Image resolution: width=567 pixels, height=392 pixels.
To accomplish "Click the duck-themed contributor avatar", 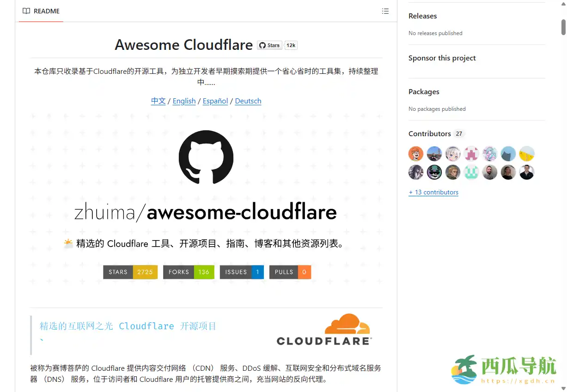I will pos(526,153).
